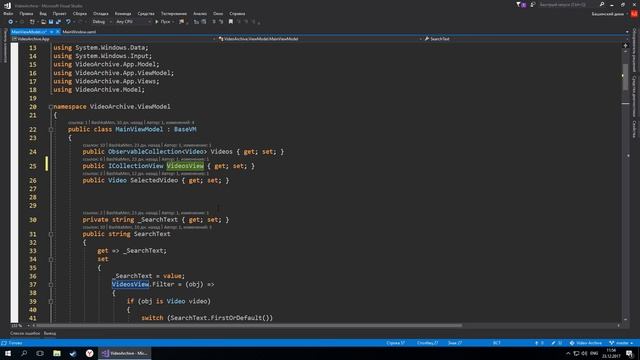Open the Список ошибок panel tab
Screen dimensions: 640x360
point(25,333)
